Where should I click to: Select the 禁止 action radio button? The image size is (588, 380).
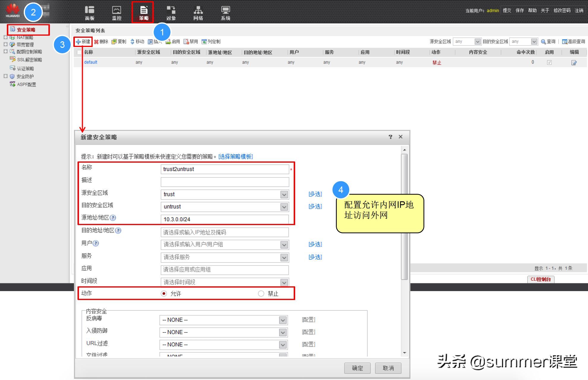261,293
